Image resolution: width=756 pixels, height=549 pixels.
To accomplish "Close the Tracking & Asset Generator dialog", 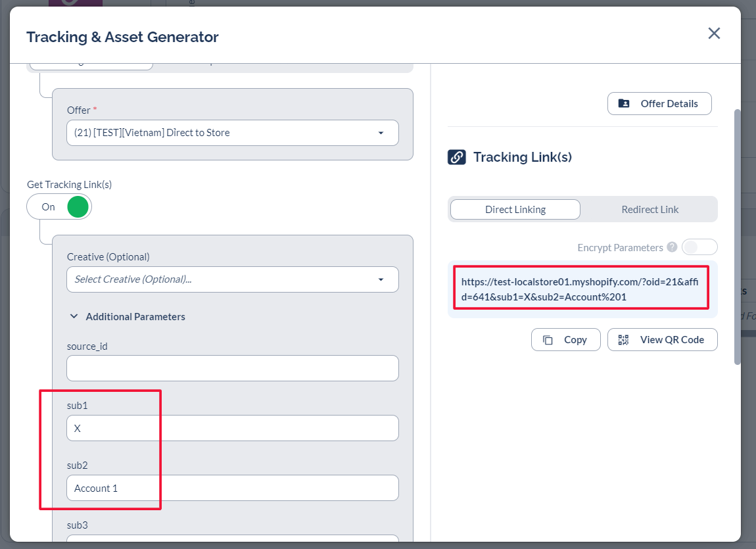I will coord(714,34).
